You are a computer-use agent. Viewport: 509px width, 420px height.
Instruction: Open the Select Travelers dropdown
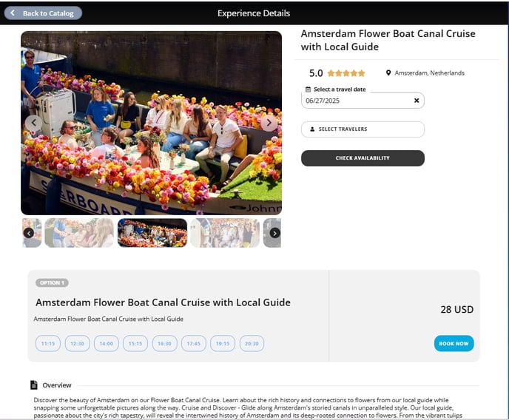click(x=363, y=129)
